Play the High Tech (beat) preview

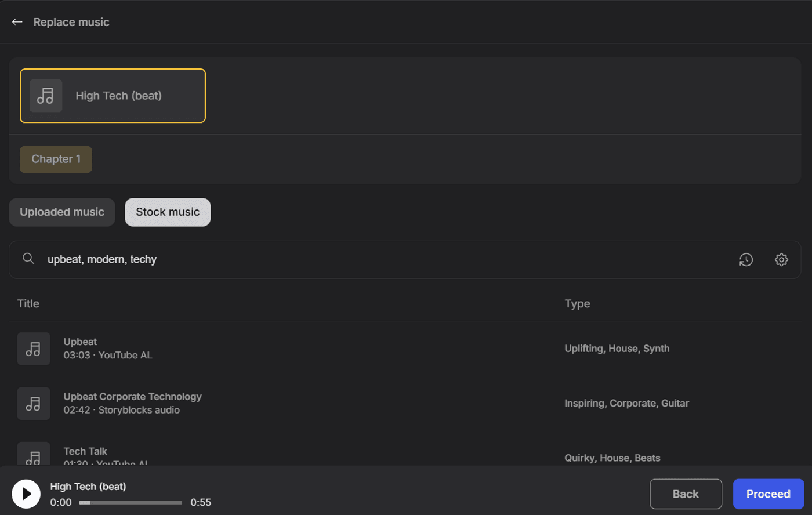pyautogui.click(x=26, y=493)
